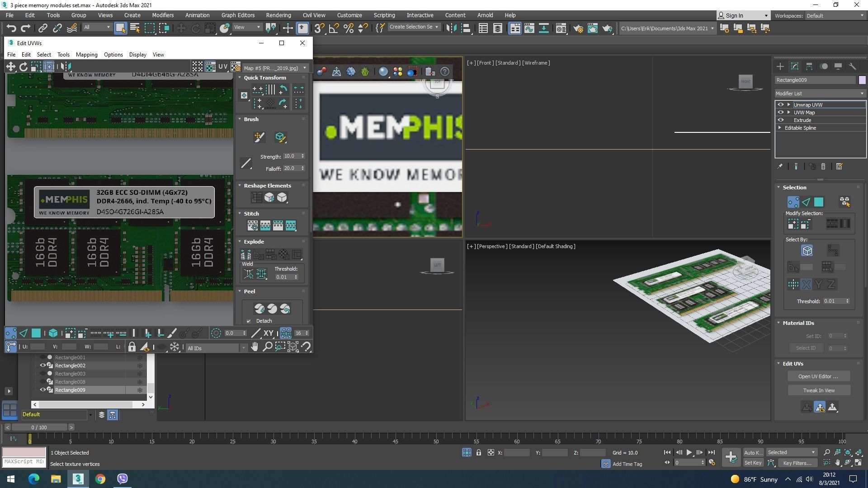The image size is (868, 488).
Task: Click the object color swatch beside Rectangle009
Action: pyautogui.click(x=862, y=80)
